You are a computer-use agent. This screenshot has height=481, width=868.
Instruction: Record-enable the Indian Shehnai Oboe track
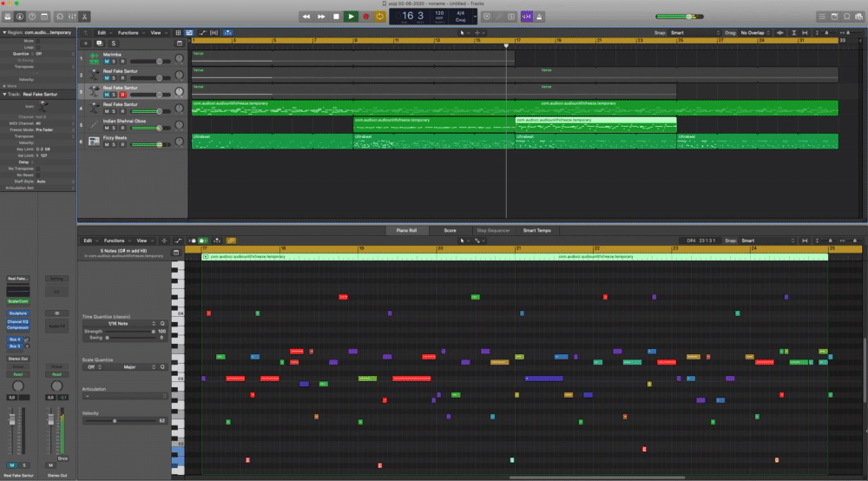pos(122,128)
